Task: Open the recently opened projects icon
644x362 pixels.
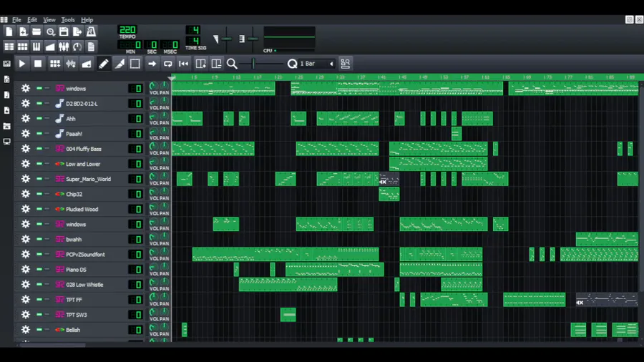Action: click(51, 31)
